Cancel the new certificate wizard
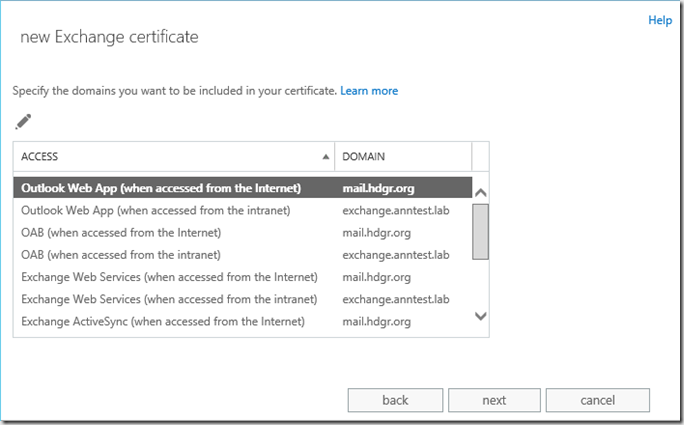Image resolution: width=684 pixels, height=425 pixels. click(x=595, y=400)
